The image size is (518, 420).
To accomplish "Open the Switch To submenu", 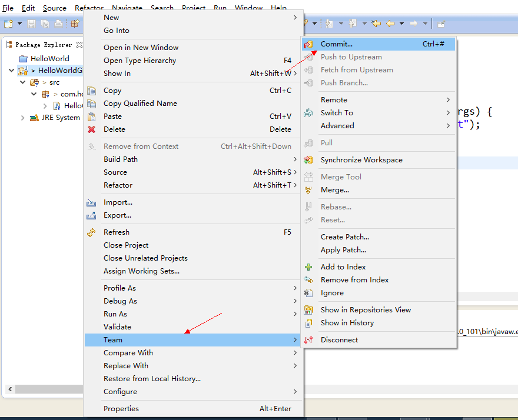I will pos(378,112).
